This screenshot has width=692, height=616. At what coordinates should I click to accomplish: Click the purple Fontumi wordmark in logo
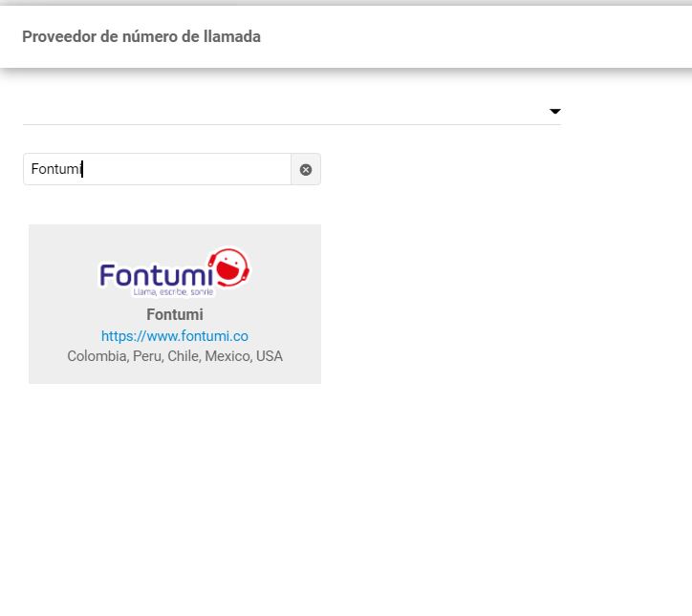[x=156, y=275]
